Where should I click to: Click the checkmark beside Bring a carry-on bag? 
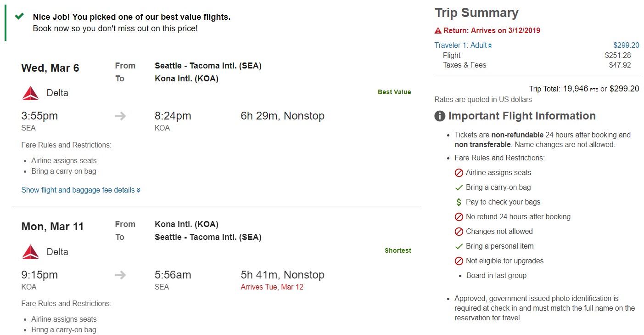pos(459,187)
